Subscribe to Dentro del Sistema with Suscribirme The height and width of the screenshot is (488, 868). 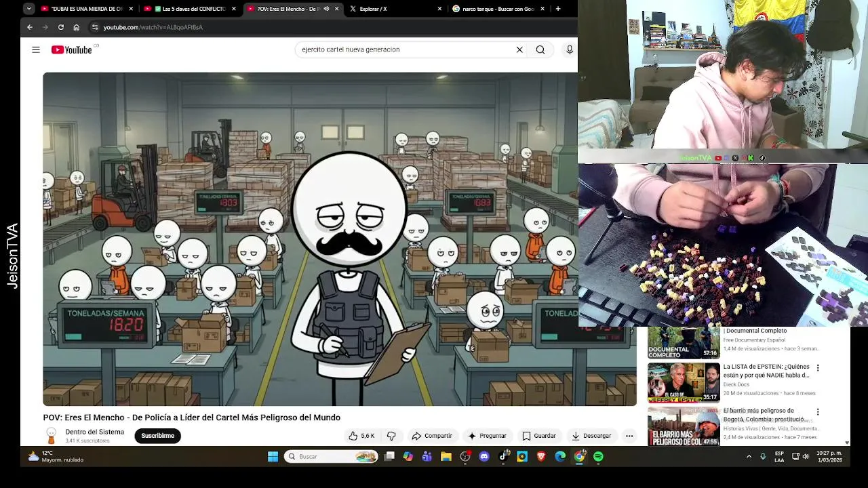coord(158,436)
